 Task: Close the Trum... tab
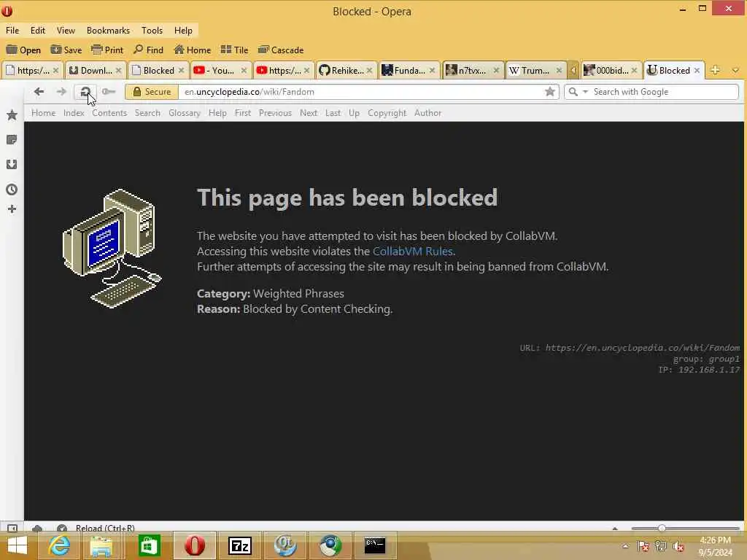(559, 71)
